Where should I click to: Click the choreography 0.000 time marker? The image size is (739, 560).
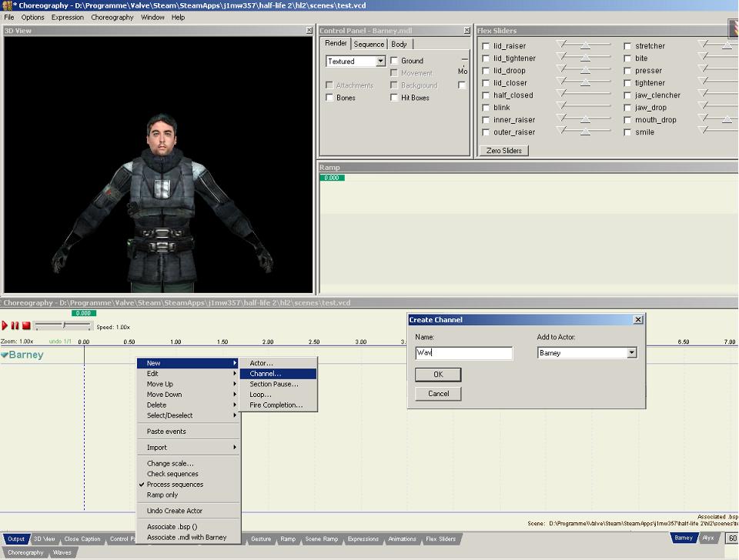(x=84, y=313)
